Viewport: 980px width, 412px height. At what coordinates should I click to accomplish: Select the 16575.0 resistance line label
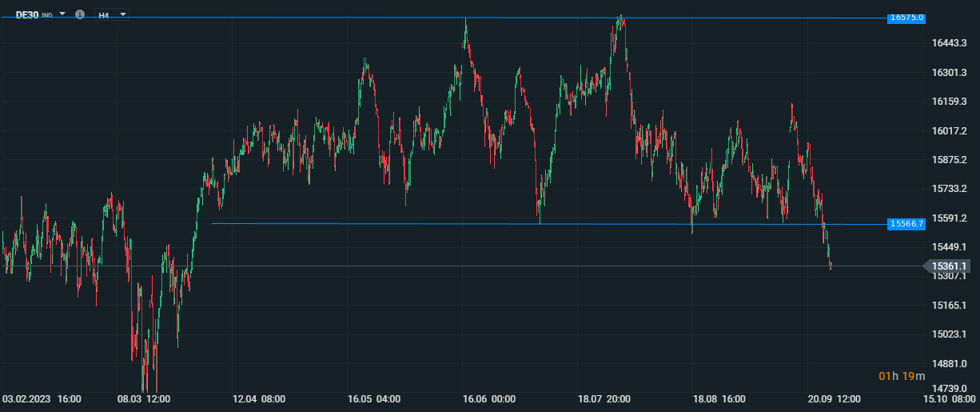(906, 18)
